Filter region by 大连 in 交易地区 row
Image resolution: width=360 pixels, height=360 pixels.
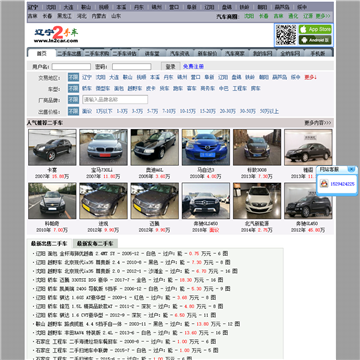(114, 77)
